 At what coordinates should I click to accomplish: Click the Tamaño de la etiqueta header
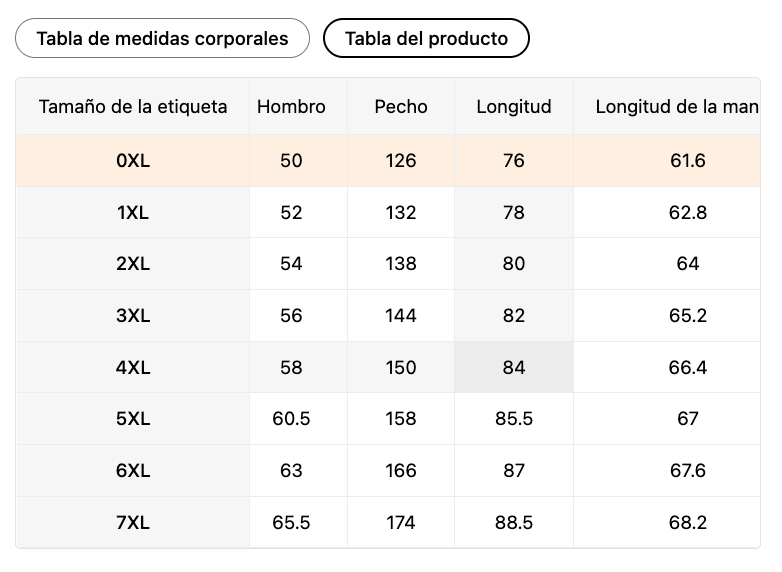coord(133,107)
